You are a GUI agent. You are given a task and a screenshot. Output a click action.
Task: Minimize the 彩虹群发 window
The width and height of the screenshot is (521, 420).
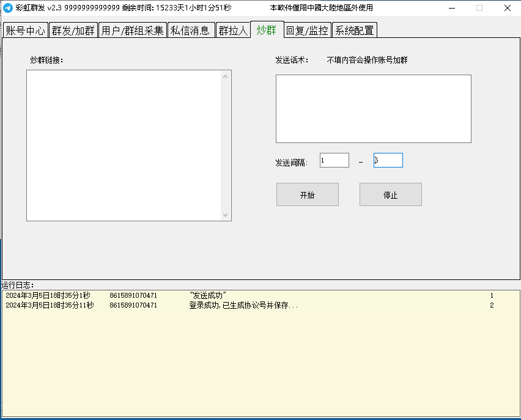point(451,8)
